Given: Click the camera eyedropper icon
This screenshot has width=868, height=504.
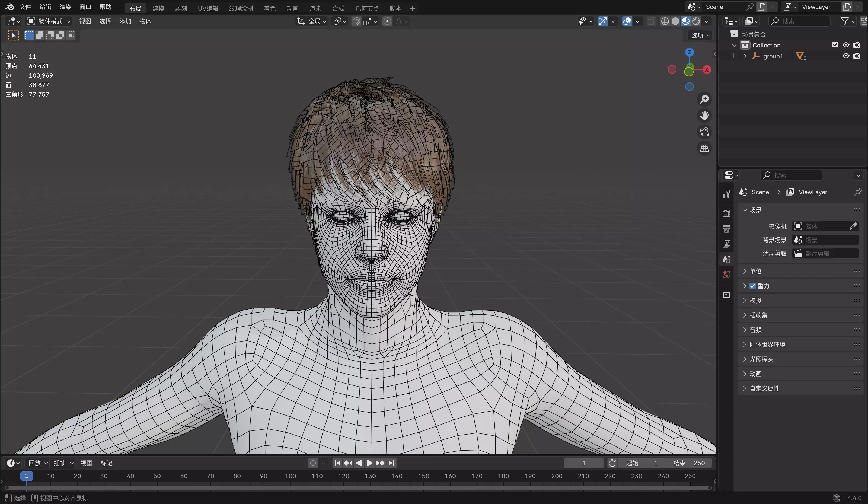Looking at the screenshot, I should (853, 226).
